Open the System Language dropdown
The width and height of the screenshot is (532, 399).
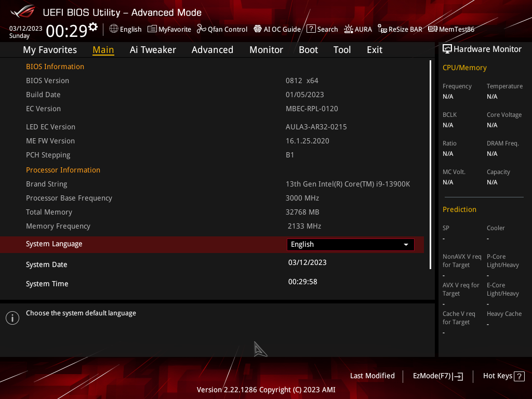[x=351, y=245]
